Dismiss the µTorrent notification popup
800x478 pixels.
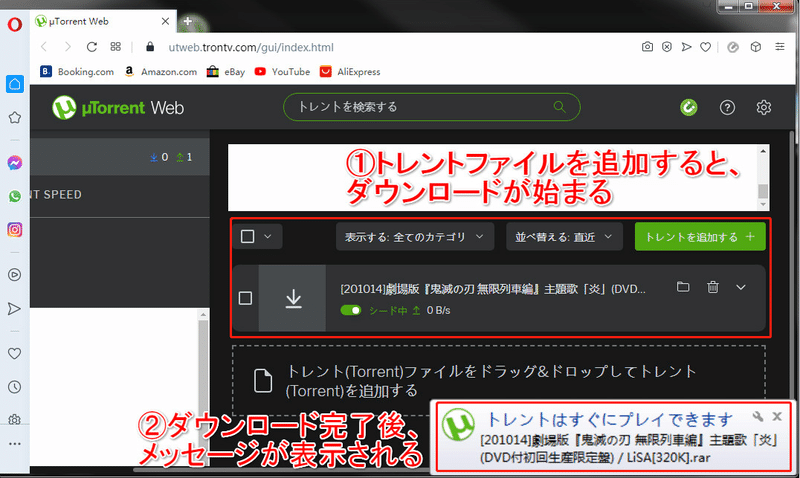pos(777,416)
